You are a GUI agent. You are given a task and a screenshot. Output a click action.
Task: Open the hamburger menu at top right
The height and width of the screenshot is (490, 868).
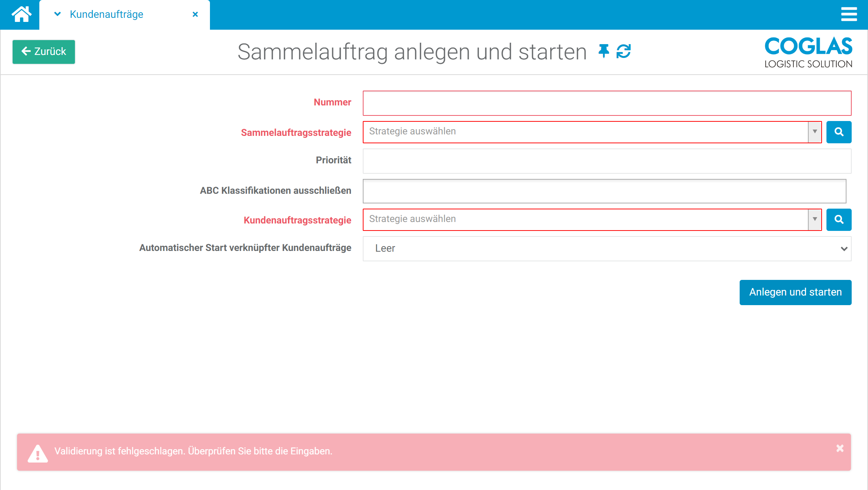849,14
